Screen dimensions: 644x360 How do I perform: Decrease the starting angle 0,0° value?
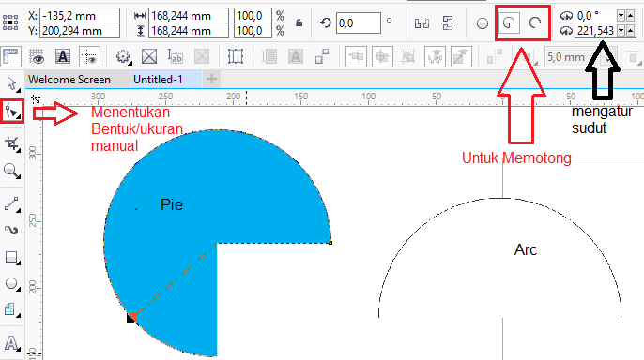pyautogui.click(x=621, y=16)
